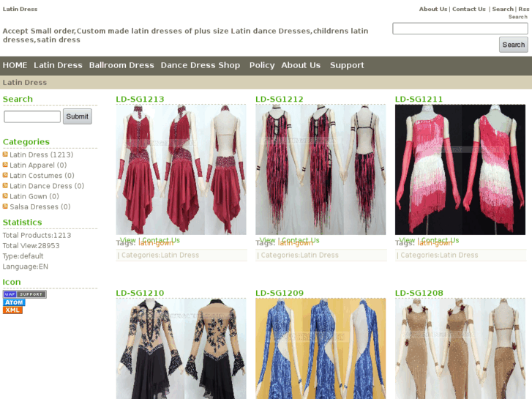Click Contact Us link under LD-SG1211
Viewport: 532px width, 399px height.
440,240
